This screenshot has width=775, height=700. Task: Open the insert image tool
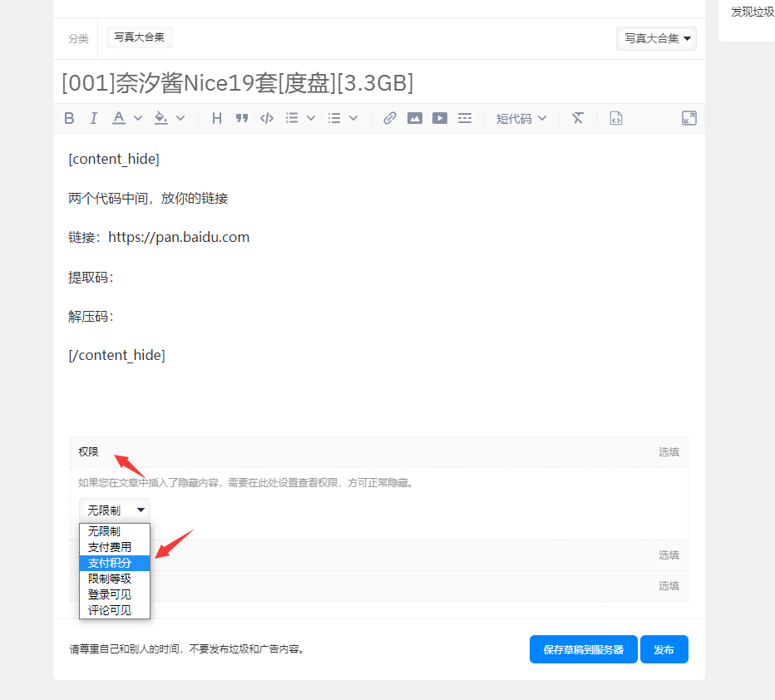[x=415, y=117]
